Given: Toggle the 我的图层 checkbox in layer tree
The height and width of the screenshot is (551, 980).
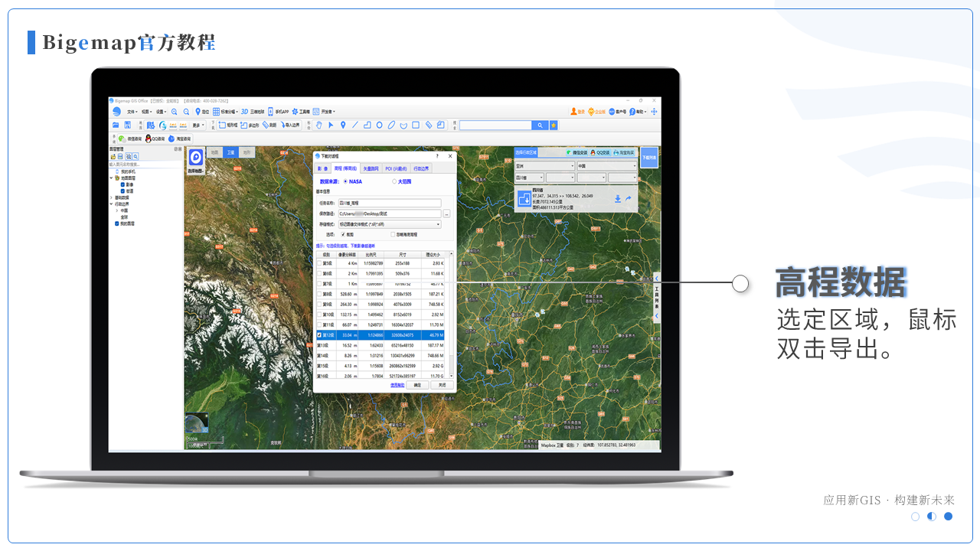Looking at the screenshot, I should pyautogui.click(x=117, y=223).
